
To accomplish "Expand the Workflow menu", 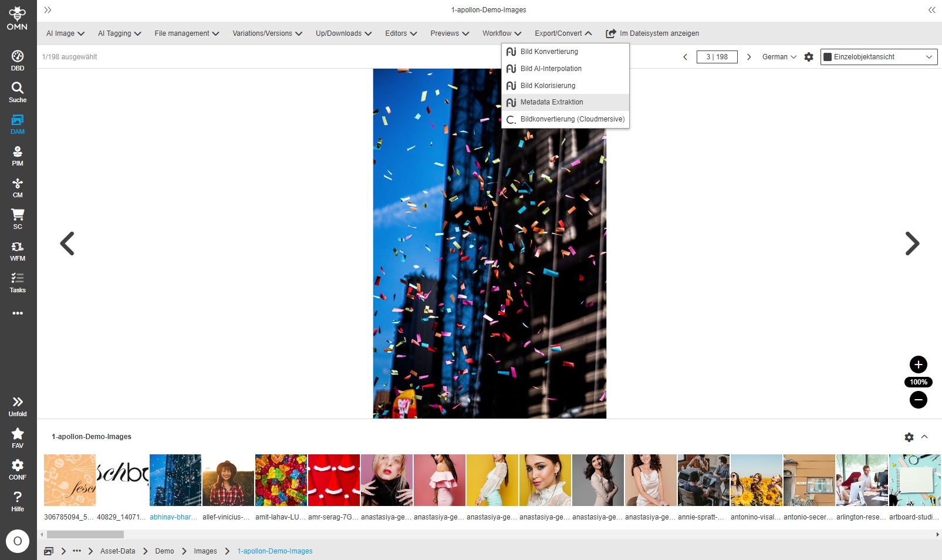I will pyautogui.click(x=502, y=33).
